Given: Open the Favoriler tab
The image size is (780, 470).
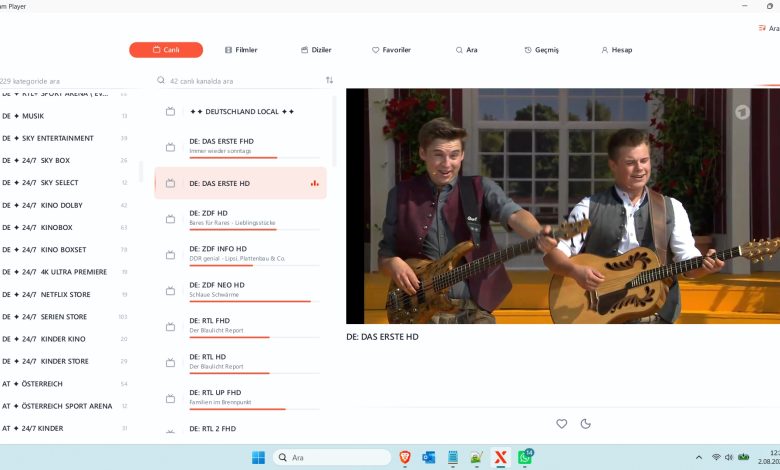Looking at the screenshot, I should [x=391, y=50].
